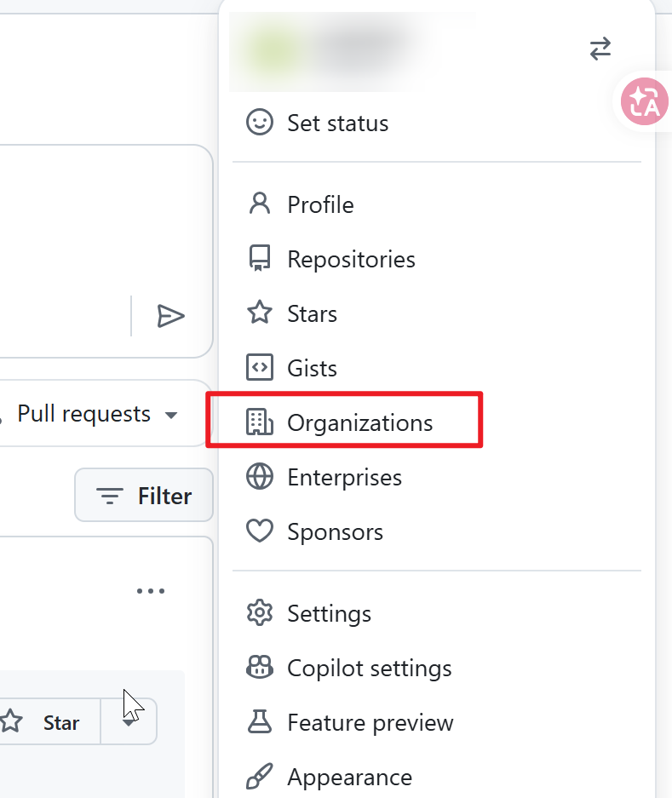Click the floating translate bubble

click(x=645, y=101)
